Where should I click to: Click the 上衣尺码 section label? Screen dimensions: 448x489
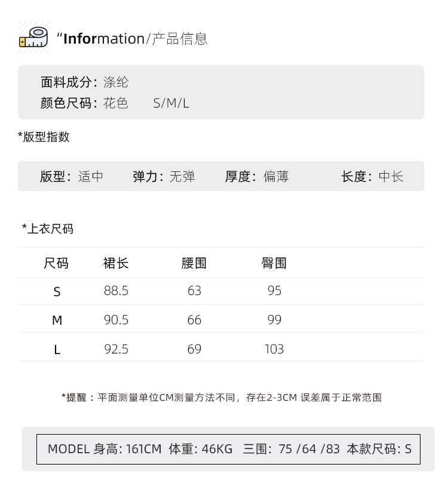click(x=48, y=229)
